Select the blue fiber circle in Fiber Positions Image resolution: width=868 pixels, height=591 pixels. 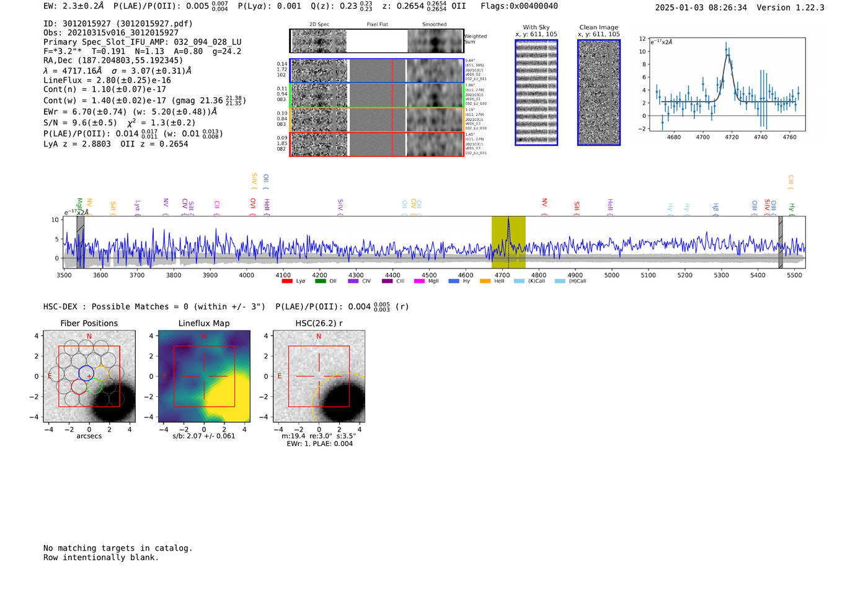point(86,373)
